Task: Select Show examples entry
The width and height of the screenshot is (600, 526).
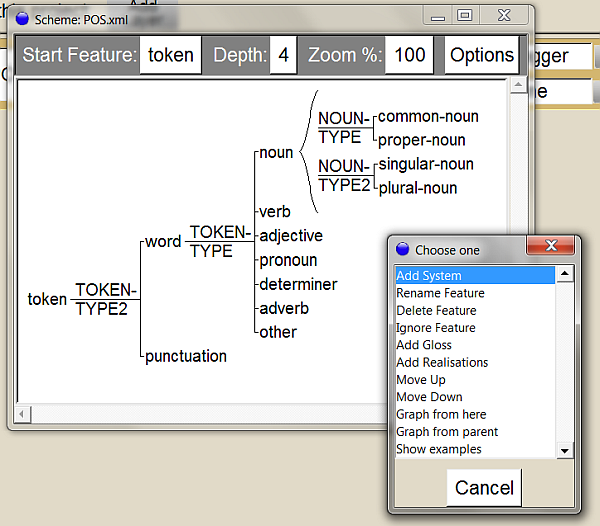Action: point(475,449)
